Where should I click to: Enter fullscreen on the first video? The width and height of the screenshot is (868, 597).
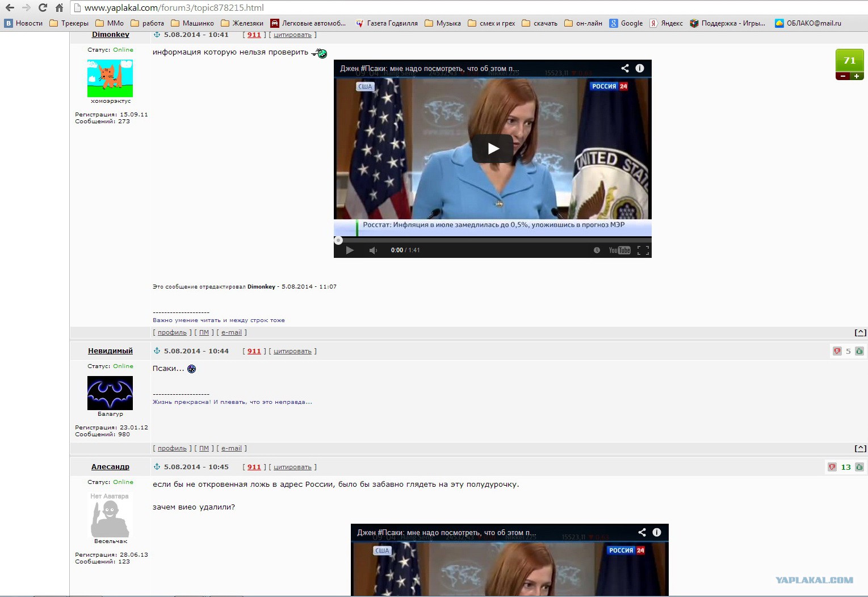[x=643, y=250]
